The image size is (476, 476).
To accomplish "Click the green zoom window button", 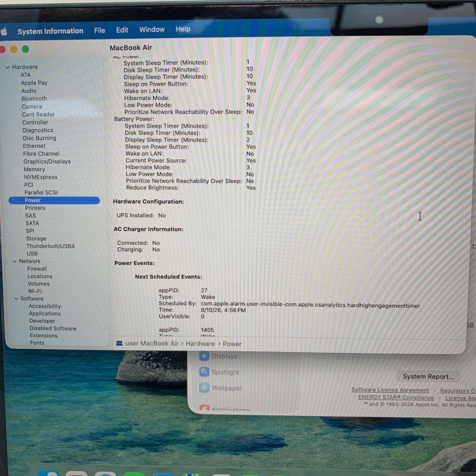I will [25, 49].
